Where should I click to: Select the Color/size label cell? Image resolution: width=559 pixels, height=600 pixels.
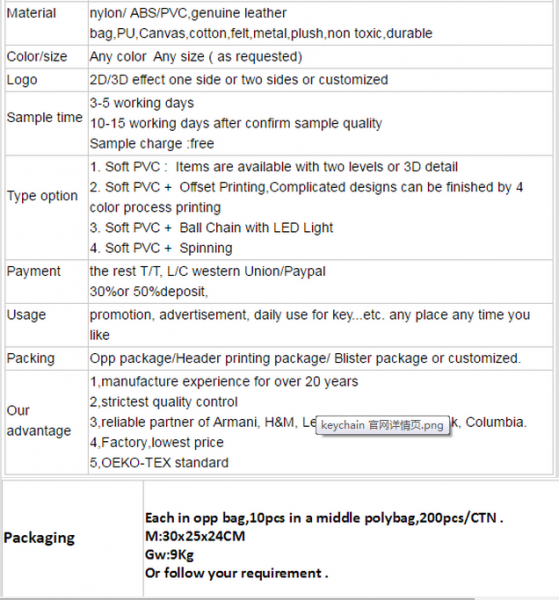[37, 57]
